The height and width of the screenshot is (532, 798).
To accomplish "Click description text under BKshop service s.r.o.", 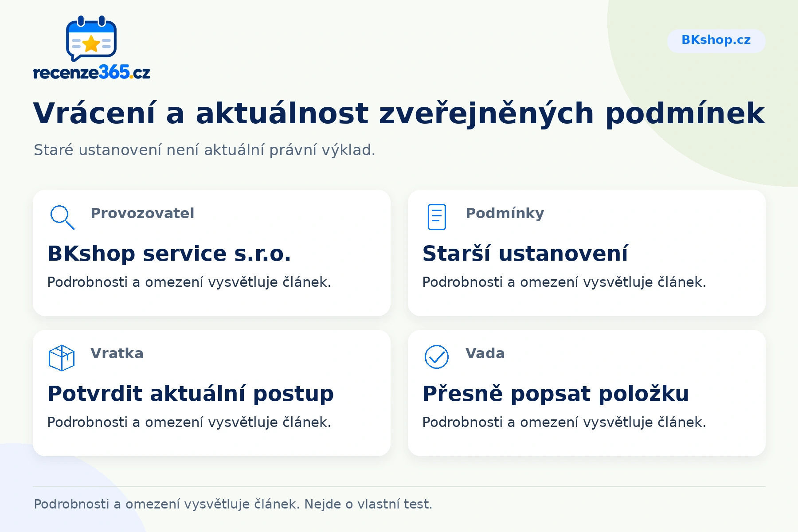I will (x=189, y=282).
